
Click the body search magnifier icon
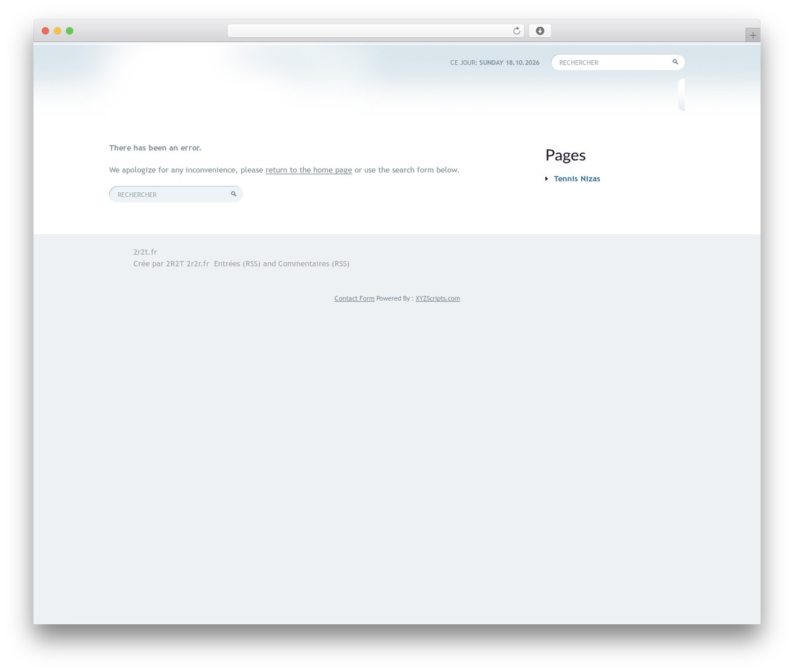233,194
